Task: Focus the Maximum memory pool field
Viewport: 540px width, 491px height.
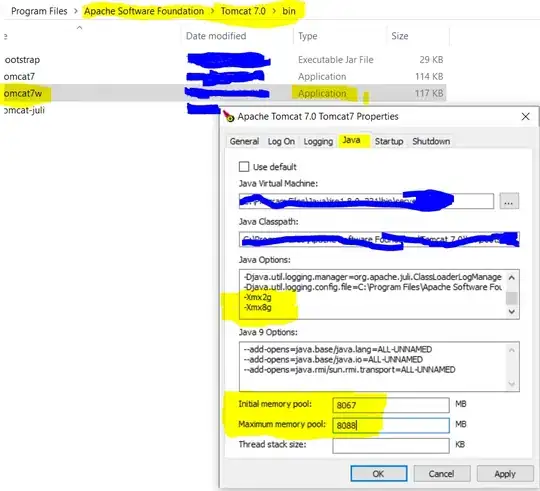Action: pyautogui.click(x=391, y=425)
